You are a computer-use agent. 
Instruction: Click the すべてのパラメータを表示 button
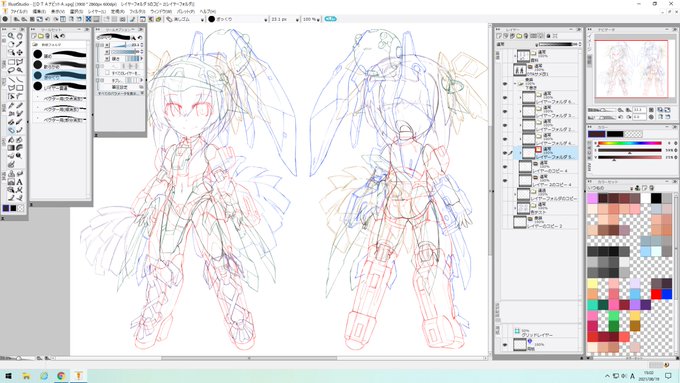[x=120, y=93]
